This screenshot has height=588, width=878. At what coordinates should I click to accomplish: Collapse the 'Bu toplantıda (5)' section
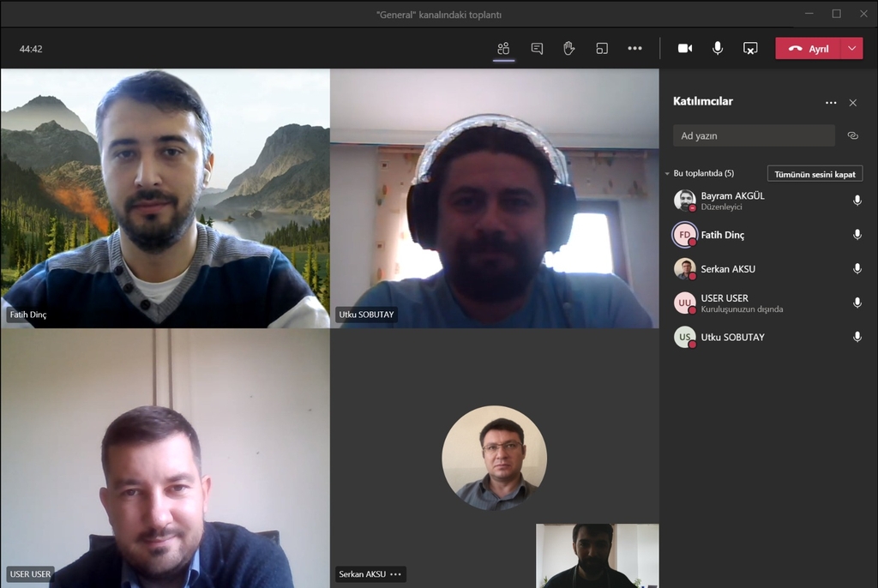(x=667, y=174)
